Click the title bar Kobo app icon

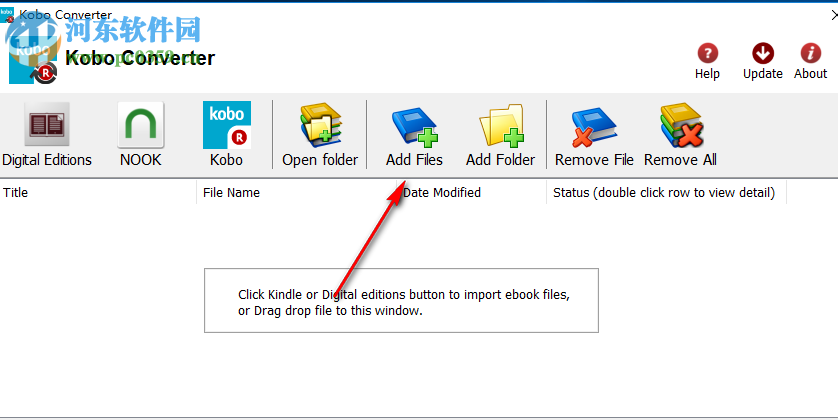7,15
